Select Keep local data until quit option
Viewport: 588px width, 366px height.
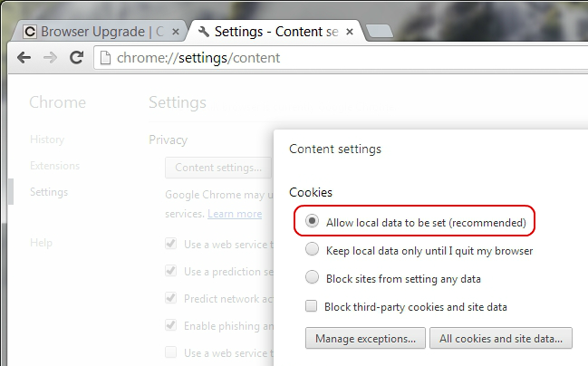point(313,250)
